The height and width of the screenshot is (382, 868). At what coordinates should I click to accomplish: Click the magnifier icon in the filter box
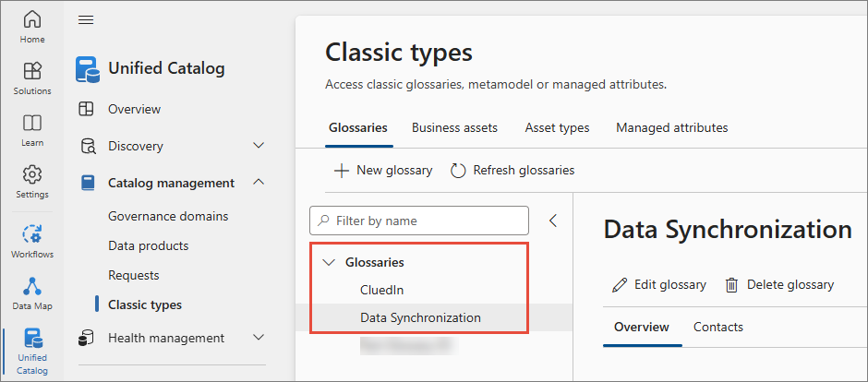[x=323, y=221]
